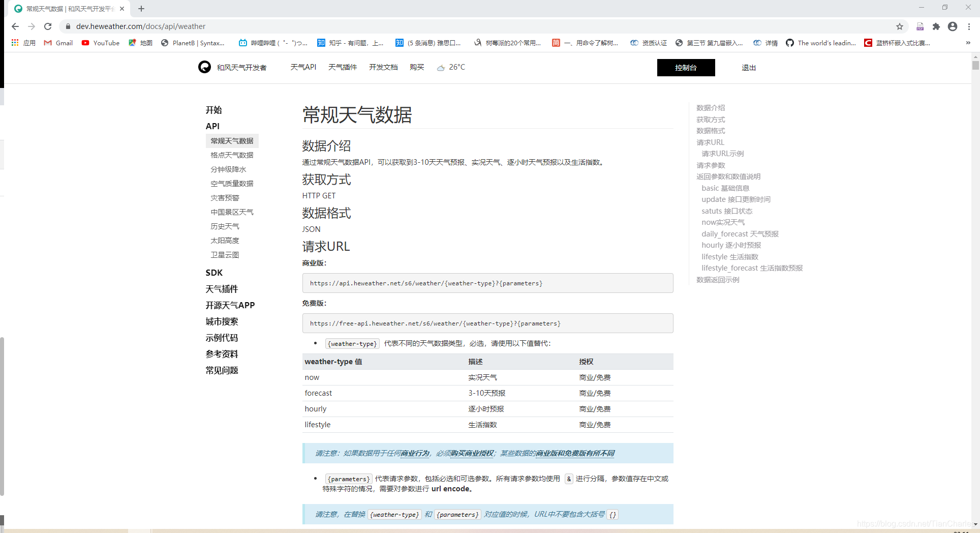980x533 pixels.
Task: Open the Chrome three-dot menu
Action: (x=969, y=26)
